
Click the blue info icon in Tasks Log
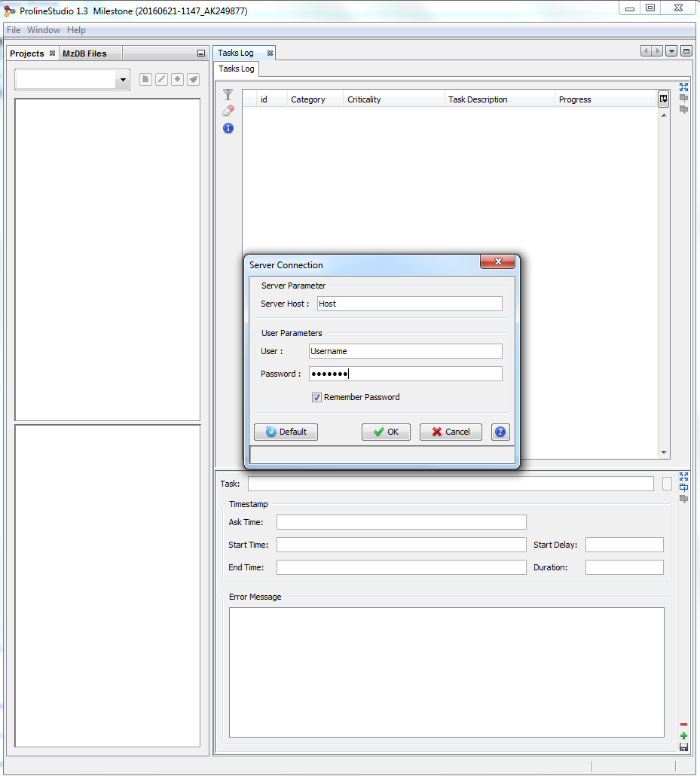pyautogui.click(x=228, y=128)
